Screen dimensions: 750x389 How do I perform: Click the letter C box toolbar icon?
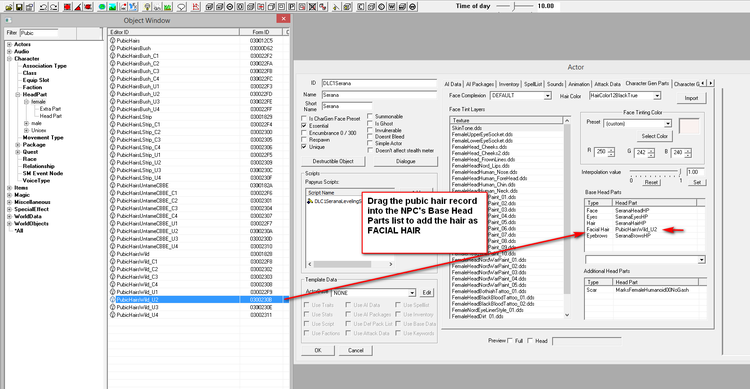[x=360, y=7]
